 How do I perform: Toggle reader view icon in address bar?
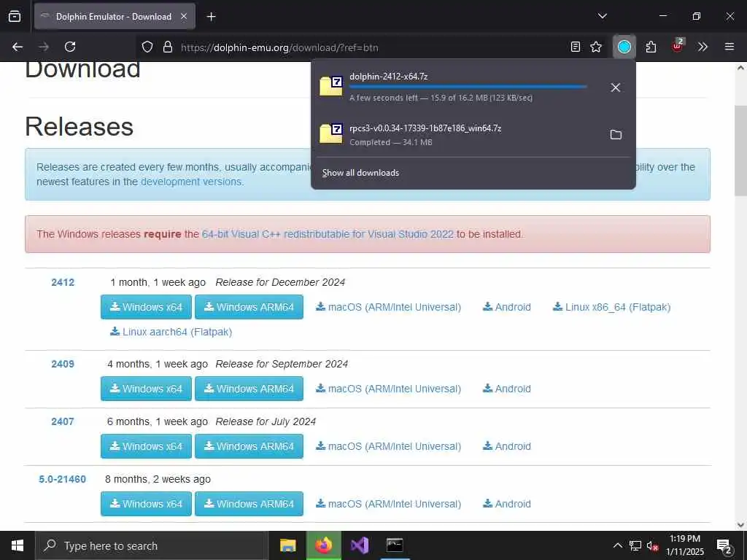[576, 47]
